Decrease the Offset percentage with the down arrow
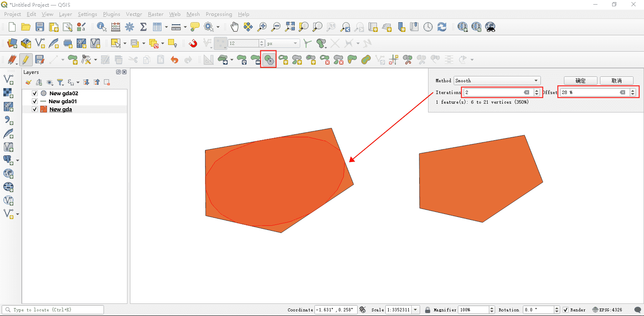This screenshot has width=644, height=316. [633, 94]
